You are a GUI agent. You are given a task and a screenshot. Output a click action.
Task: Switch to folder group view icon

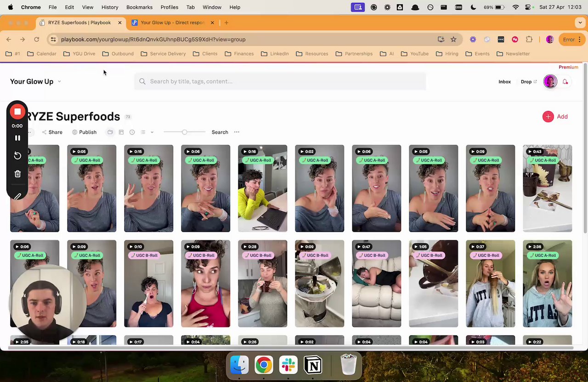[110, 132]
